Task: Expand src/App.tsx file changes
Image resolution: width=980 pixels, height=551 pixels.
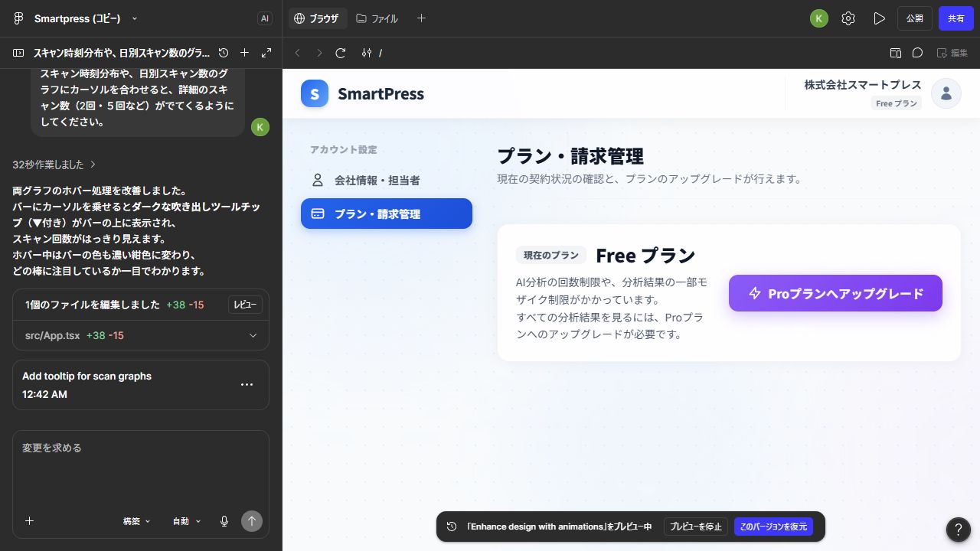Action: tap(253, 335)
